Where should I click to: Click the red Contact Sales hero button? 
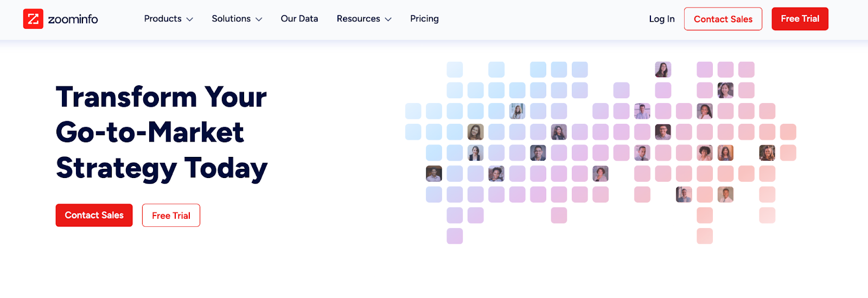pyautogui.click(x=94, y=215)
